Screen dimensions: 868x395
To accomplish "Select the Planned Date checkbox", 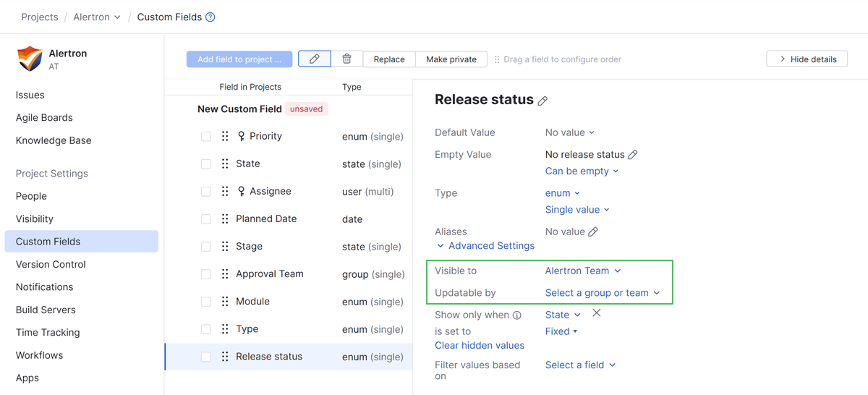I will 206,218.
